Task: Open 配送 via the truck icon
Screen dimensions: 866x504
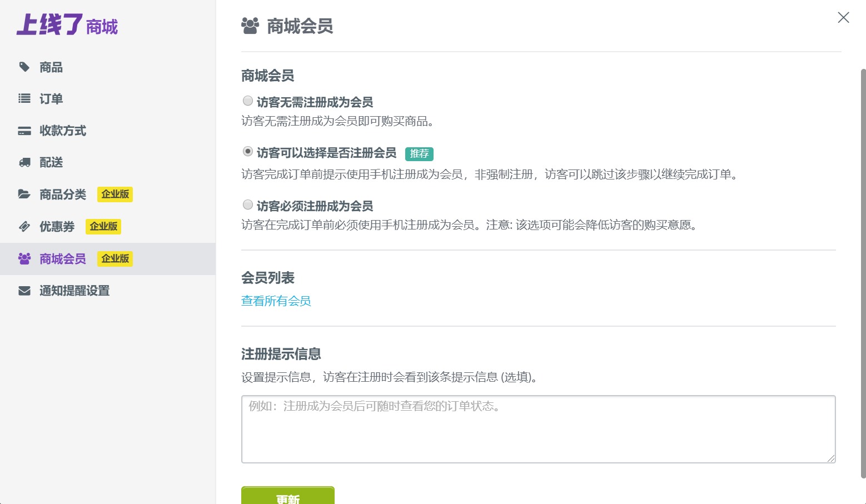Action: (x=24, y=162)
